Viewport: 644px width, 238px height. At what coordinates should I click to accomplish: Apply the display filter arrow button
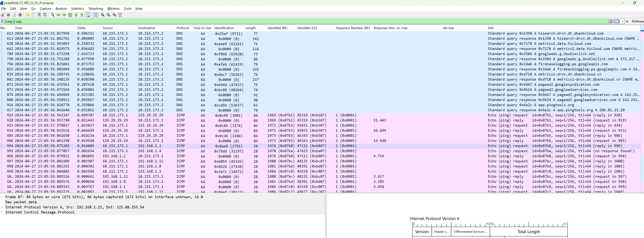616,21
